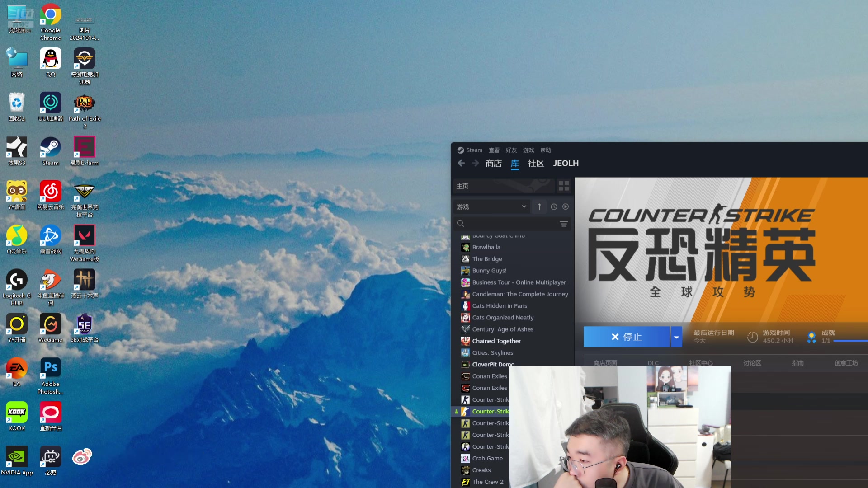
Task: Open 讨论区 link on game page
Action: 752,363
